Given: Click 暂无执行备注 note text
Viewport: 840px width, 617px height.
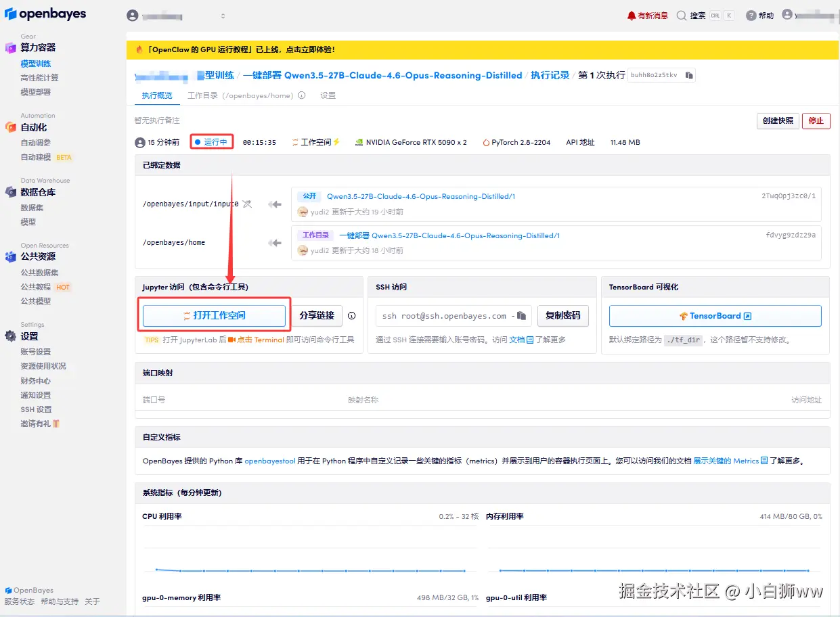Looking at the screenshot, I should pos(157,120).
